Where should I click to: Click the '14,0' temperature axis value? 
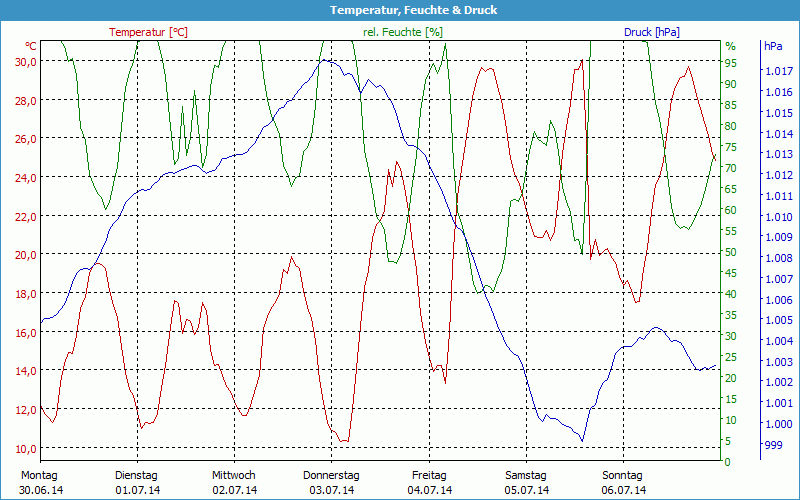tap(26, 371)
